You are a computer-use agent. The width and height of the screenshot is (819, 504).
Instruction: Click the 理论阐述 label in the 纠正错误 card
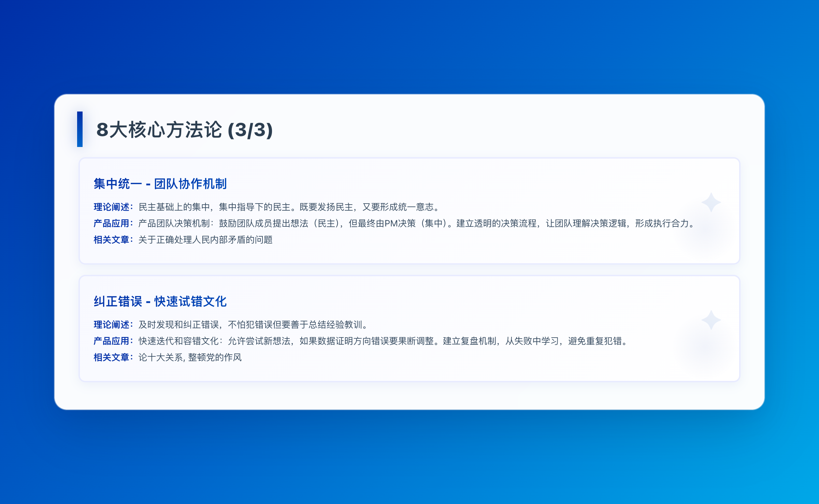[112, 325]
